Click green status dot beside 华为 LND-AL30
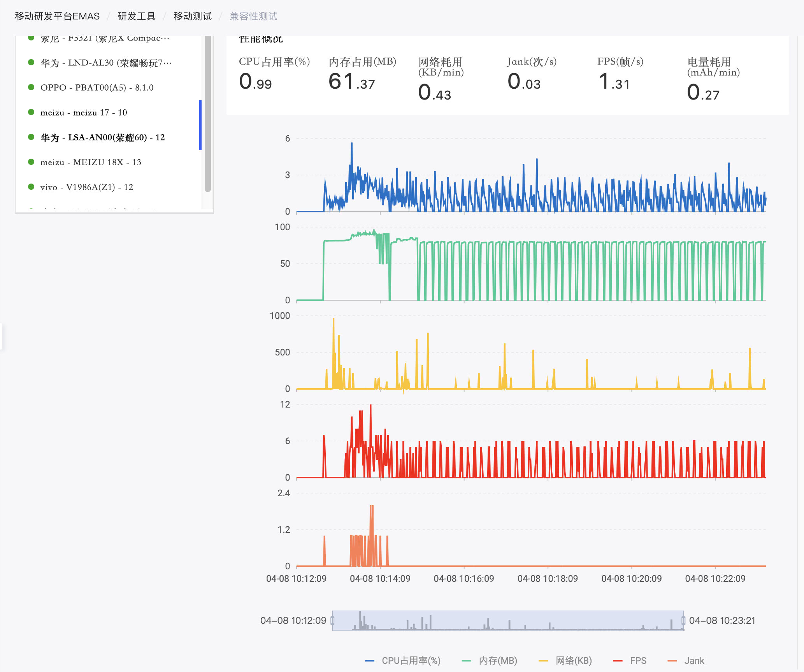The image size is (804, 672). click(x=31, y=62)
